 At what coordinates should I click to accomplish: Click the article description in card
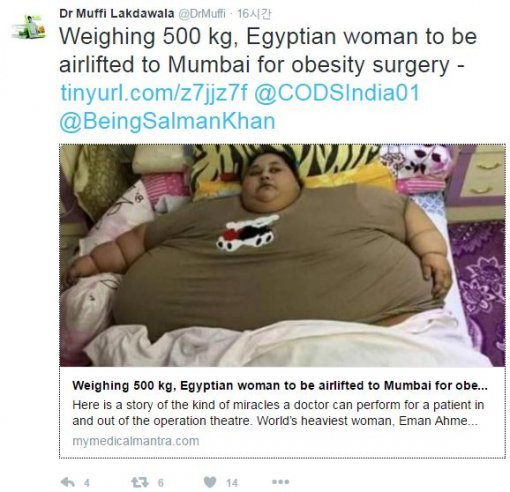click(278, 413)
